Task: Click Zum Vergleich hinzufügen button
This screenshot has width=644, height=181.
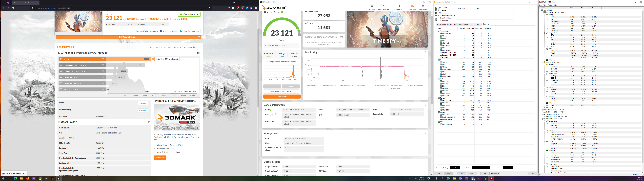Action: [x=190, y=31]
